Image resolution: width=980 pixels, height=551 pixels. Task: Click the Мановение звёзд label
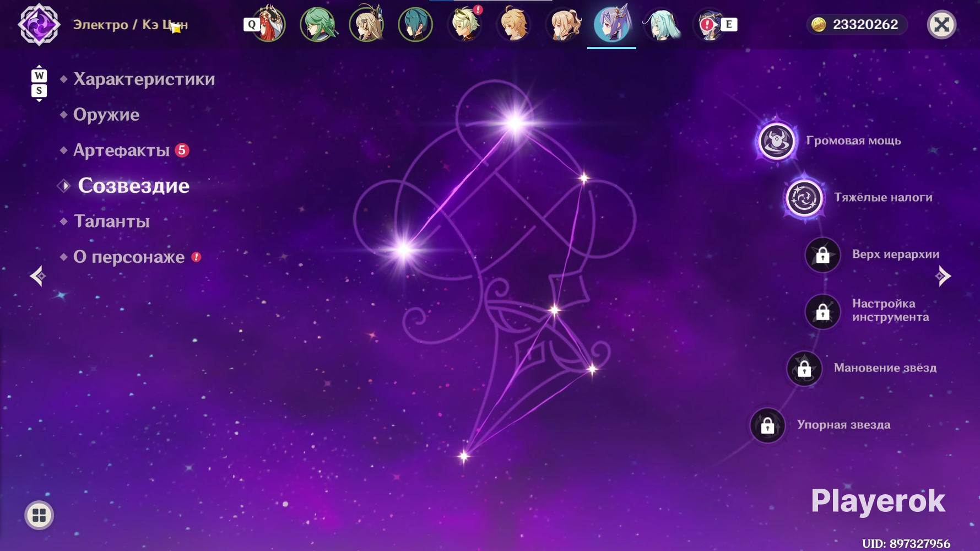click(885, 368)
